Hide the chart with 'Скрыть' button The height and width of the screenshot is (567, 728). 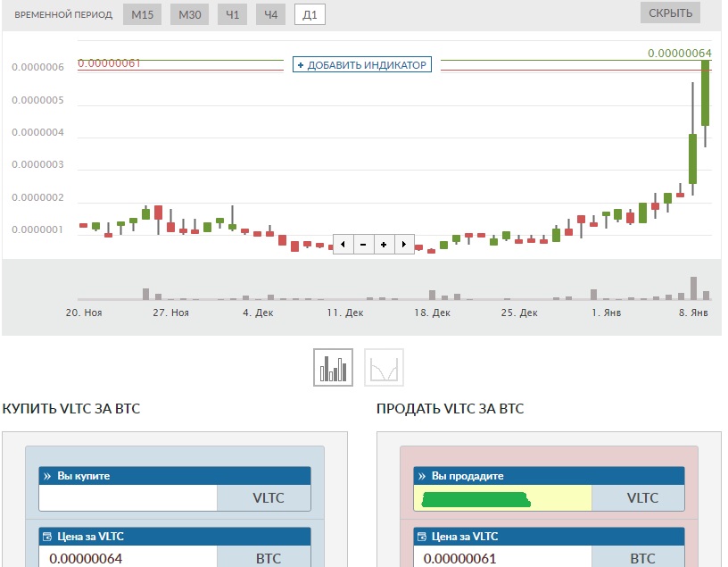point(669,13)
